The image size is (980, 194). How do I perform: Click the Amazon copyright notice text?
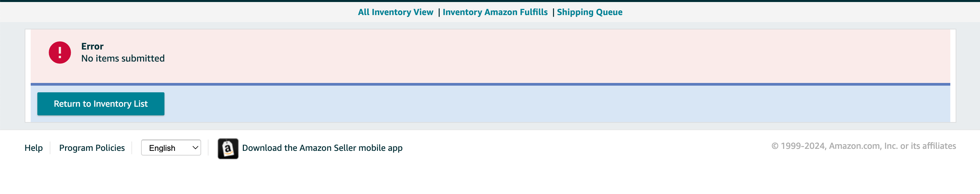click(x=864, y=146)
